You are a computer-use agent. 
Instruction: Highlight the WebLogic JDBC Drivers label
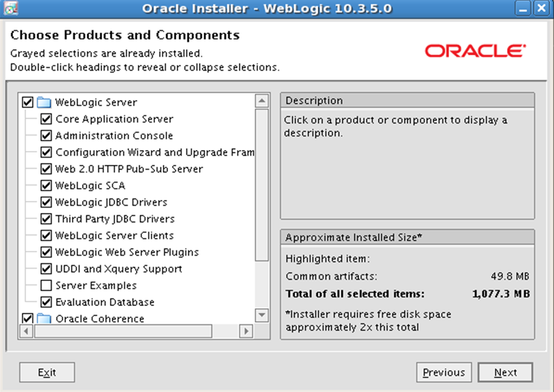click(111, 202)
